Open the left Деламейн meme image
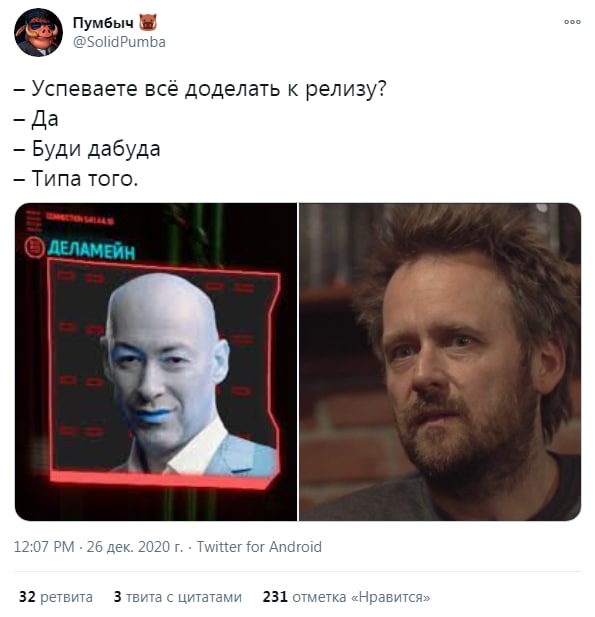Screen dimensions: 595x617 coord(156,362)
